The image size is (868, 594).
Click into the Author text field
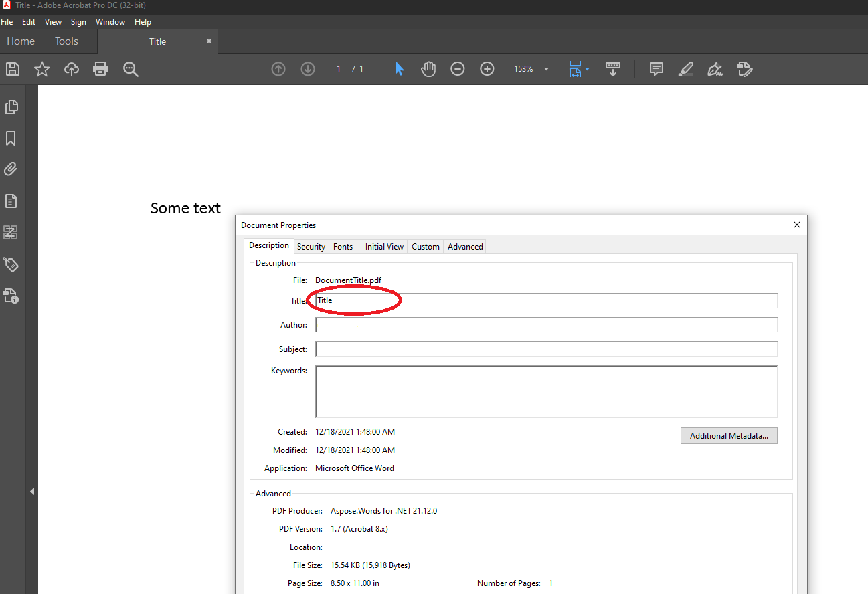546,325
